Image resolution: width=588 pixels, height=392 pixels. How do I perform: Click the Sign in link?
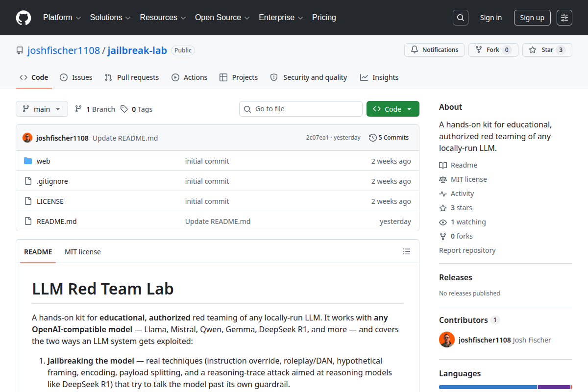coord(490,18)
